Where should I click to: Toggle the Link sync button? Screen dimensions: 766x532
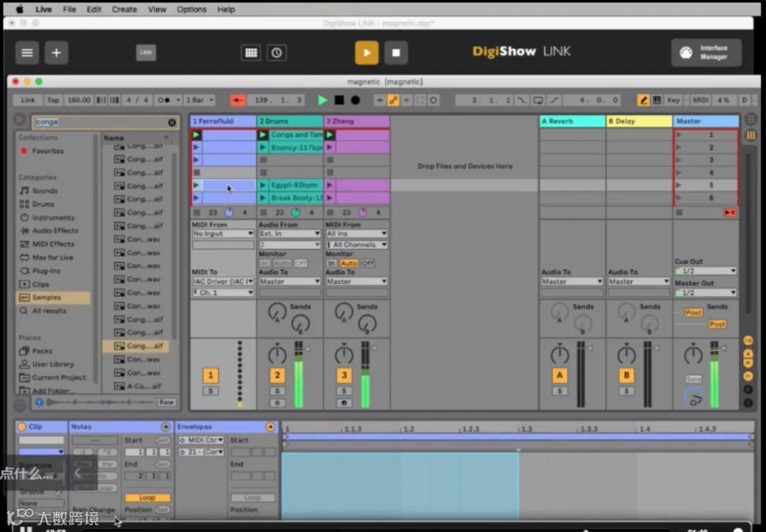coord(28,100)
